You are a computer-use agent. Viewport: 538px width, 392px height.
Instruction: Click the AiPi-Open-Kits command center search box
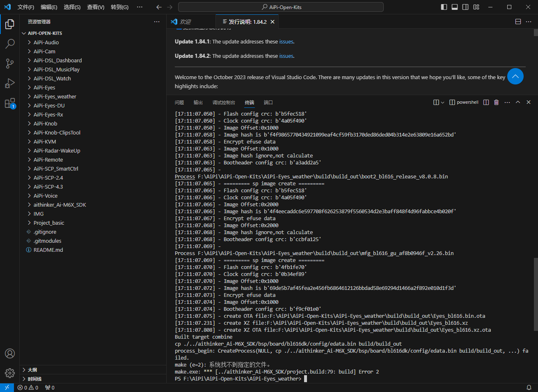pos(281,7)
